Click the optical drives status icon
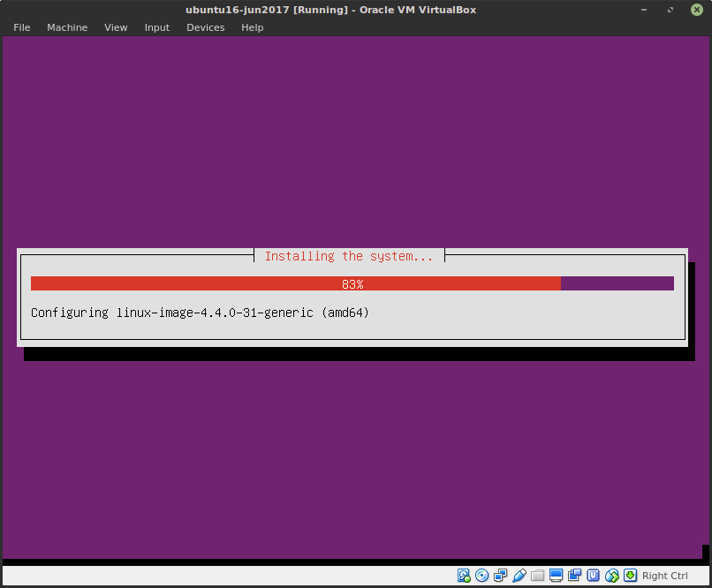712x588 pixels. 482,575
